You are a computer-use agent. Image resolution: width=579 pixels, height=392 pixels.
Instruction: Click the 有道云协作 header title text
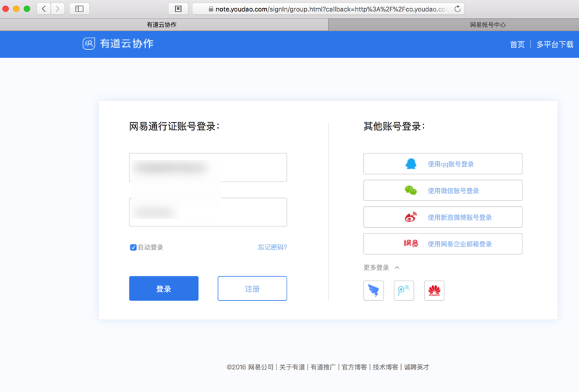coord(127,43)
